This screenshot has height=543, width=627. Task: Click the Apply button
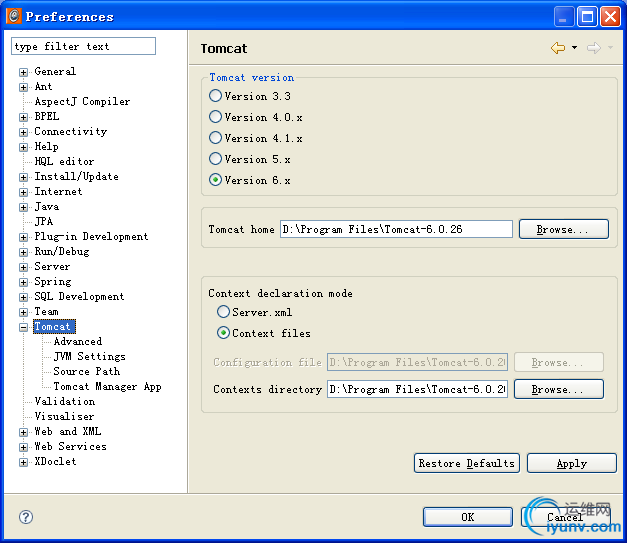572,463
